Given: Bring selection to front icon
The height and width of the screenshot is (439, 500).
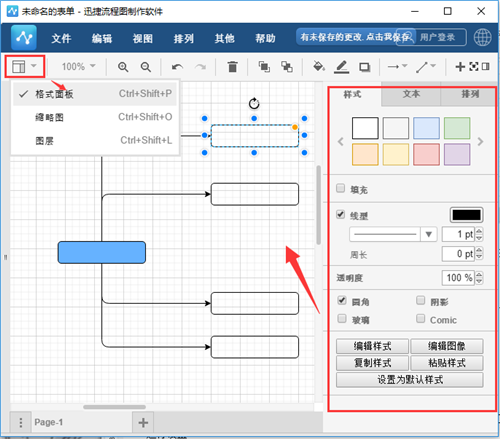Looking at the screenshot, I should point(264,67).
